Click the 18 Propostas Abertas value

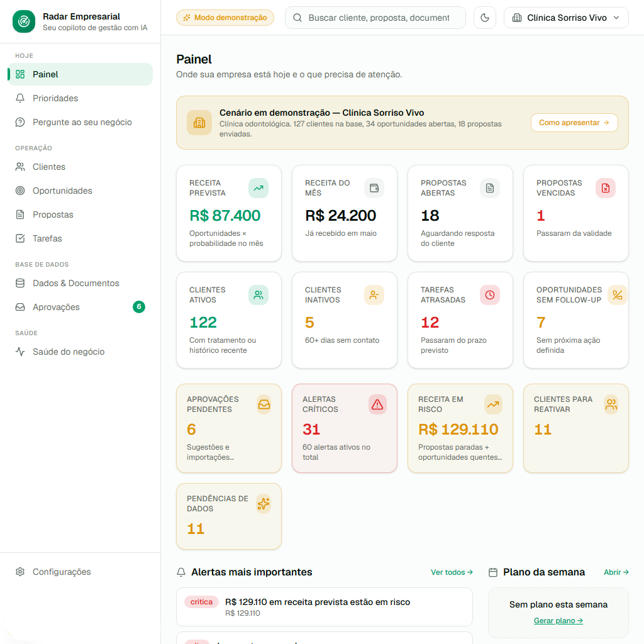(430, 216)
